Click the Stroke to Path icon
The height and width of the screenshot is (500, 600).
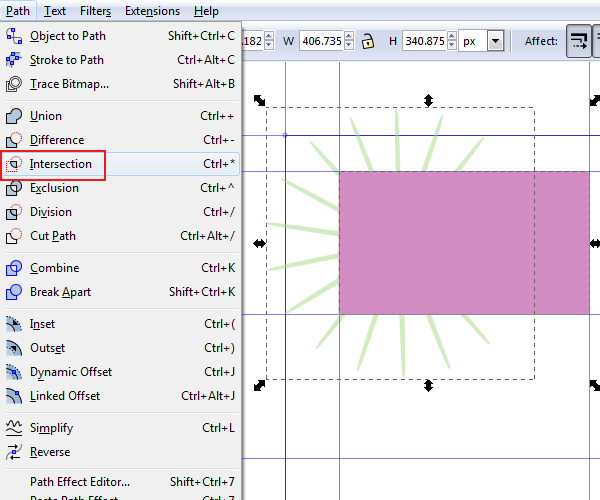tap(14, 60)
